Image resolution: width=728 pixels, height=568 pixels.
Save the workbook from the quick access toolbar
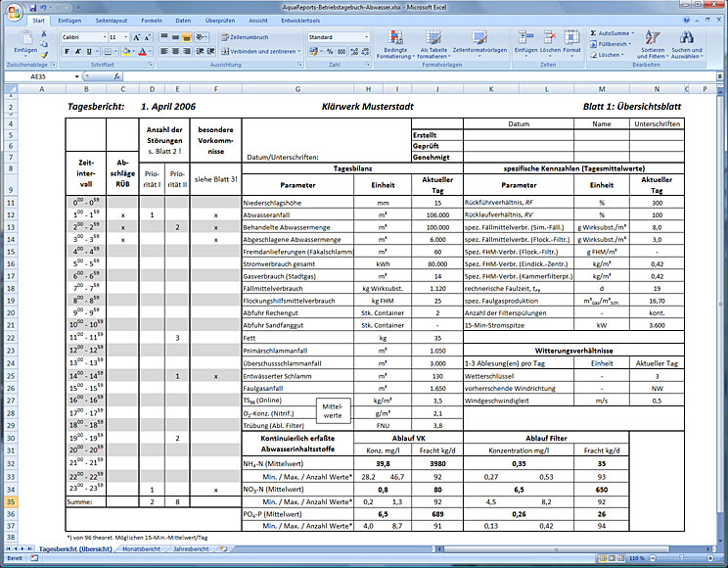click(32, 8)
